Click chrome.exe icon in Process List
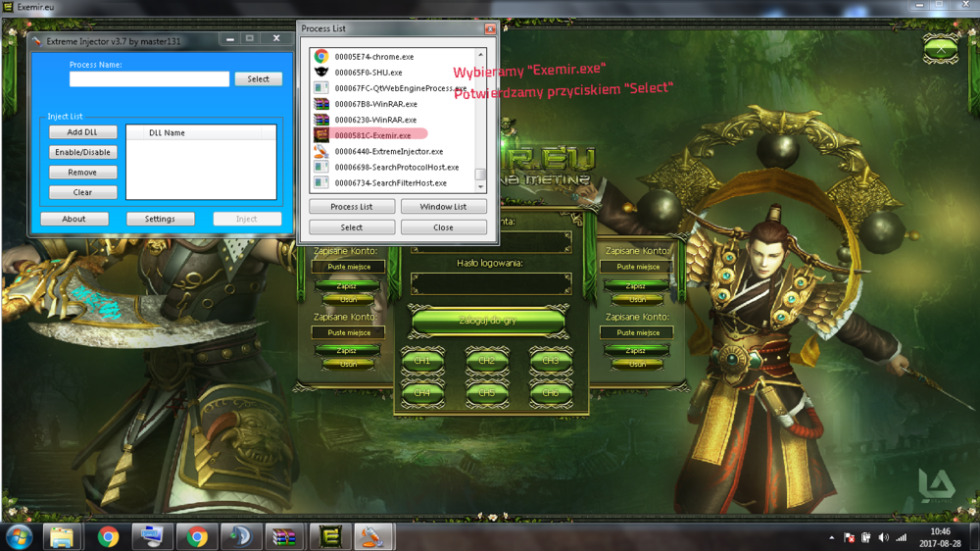Viewport: 980px width, 551px height. (x=321, y=56)
